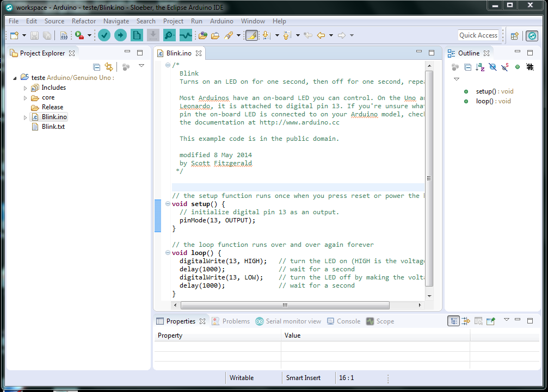The height and width of the screenshot is (392, 548).
Task: Open the Arduino menu
Action: (x=222, y=21)
